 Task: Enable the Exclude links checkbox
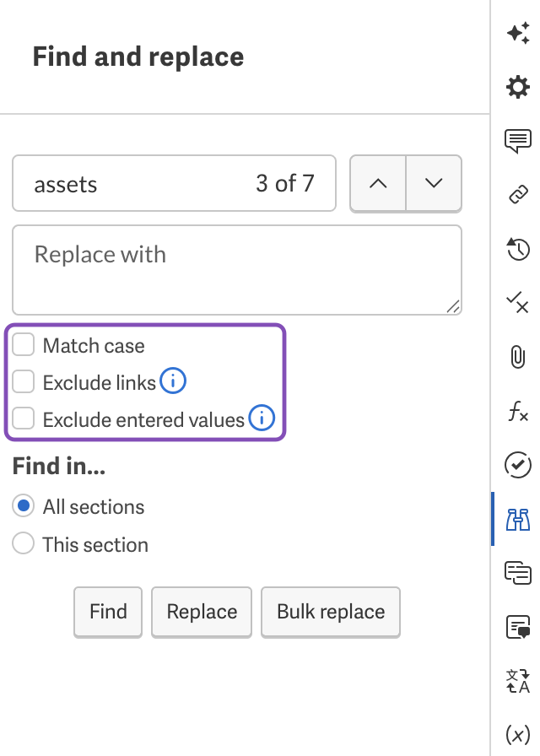pyautogui.click(x=23, y=381)
